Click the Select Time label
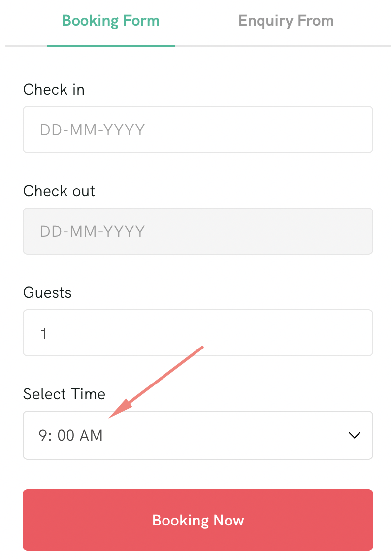 tap(65, 394)
